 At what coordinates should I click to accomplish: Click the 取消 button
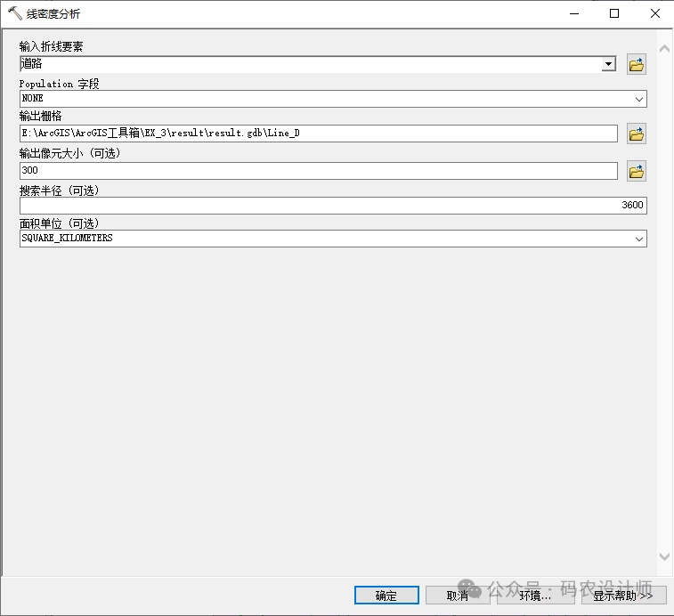458,596
